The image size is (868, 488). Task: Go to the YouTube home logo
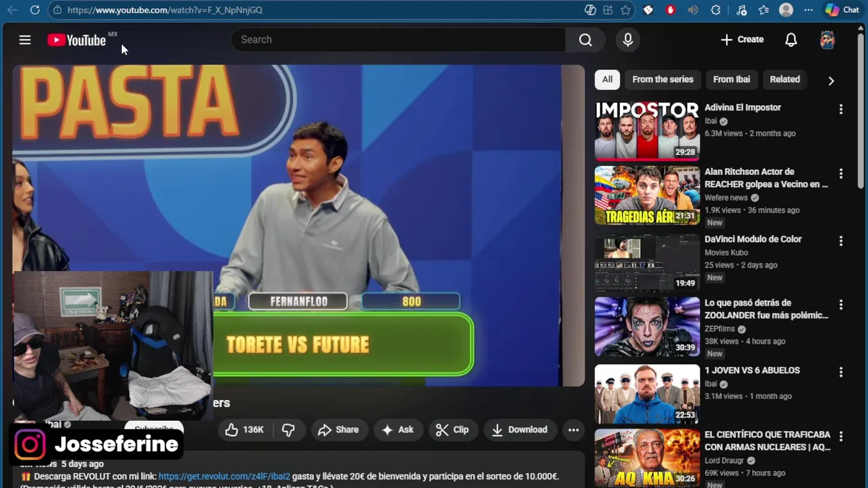click(x=77, y=40)
